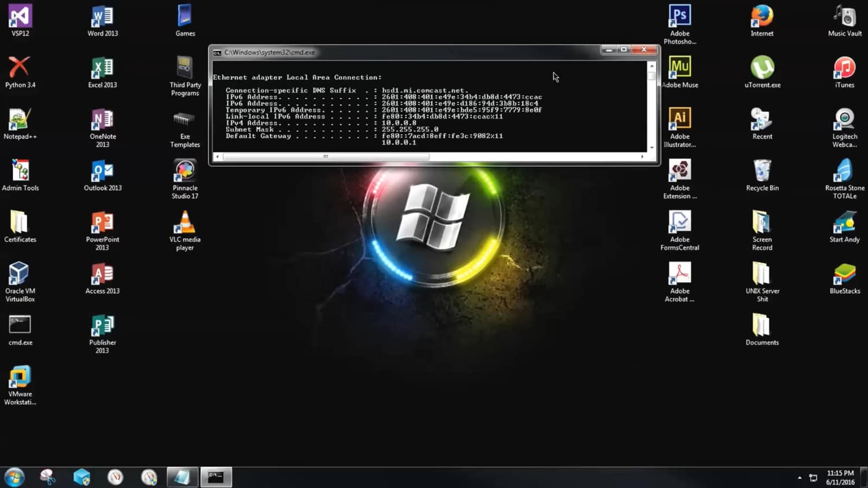The image size is (868, 488).
Task: Open the Adobe Muse shortcut
Action: pyautogui.click(x=680, y=72)
